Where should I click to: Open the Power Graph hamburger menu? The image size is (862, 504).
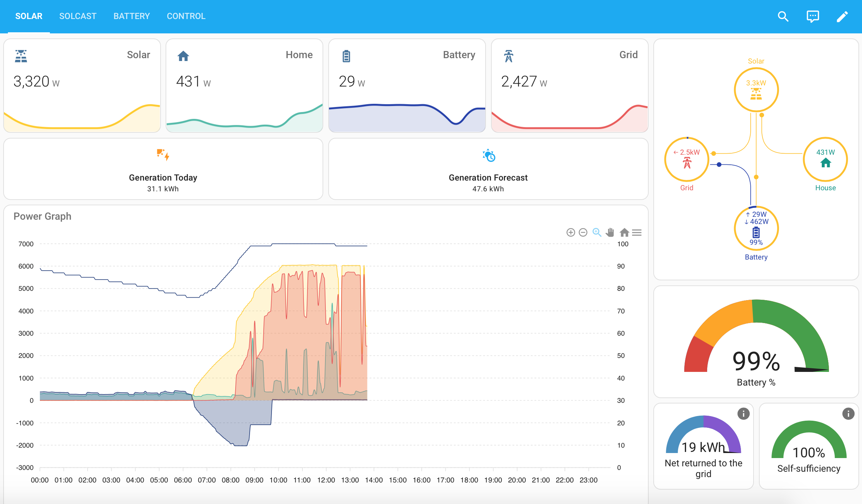pyautogui.click(x=637, y=233)
